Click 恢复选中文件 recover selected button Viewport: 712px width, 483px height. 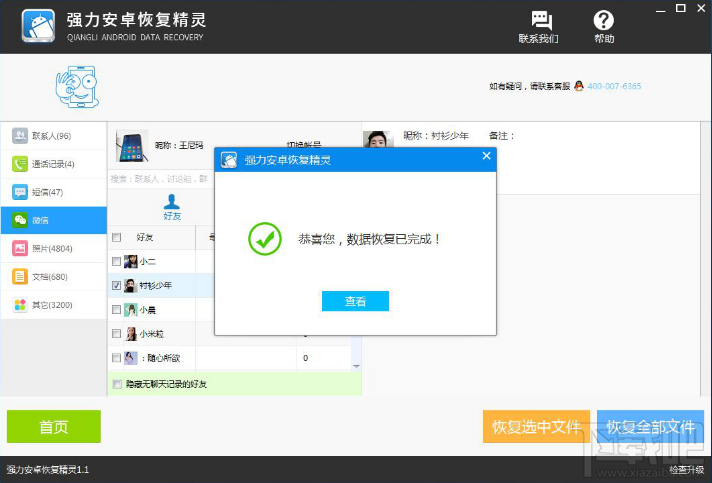[536, 427]
